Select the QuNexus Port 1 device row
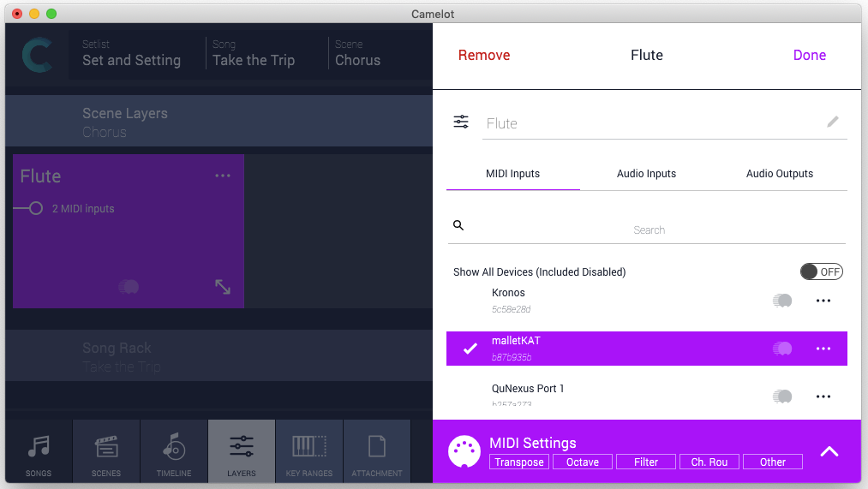Screen dimensions: 868x489 pos(647,395)
